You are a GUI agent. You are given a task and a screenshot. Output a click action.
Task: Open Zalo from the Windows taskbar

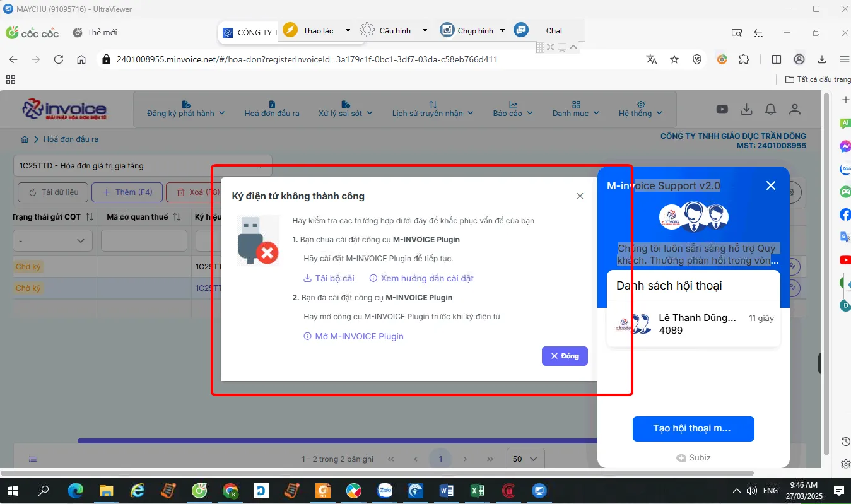click(x=385, y=491)
